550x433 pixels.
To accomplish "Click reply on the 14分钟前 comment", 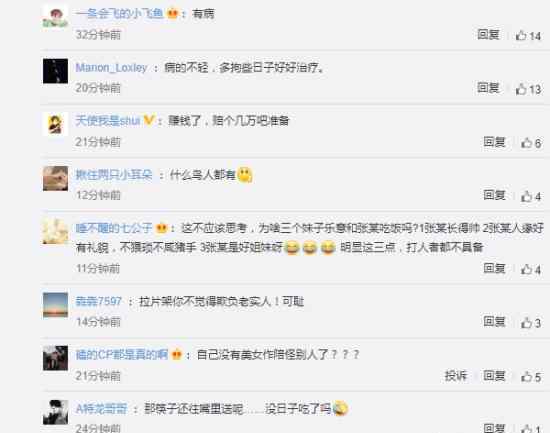I will [494, 321].
